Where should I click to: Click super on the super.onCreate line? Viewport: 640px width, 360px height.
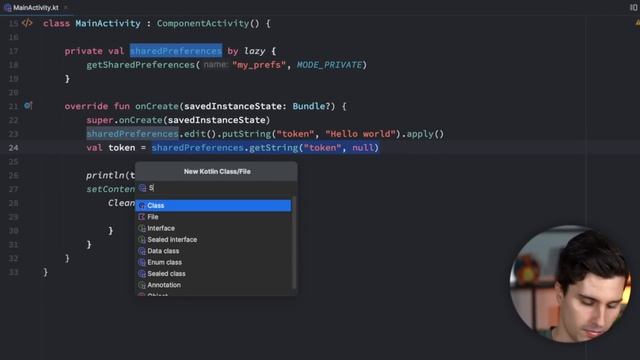click(x=100, y=120)
